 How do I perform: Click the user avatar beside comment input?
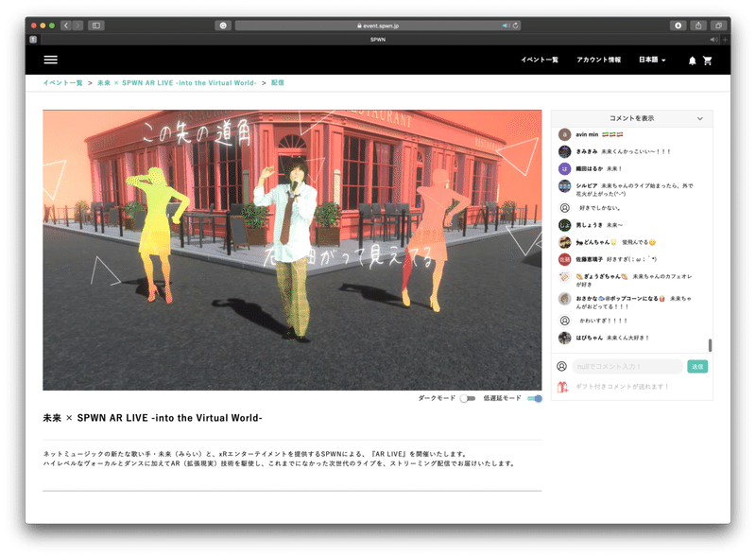click(x=561, y=366)
